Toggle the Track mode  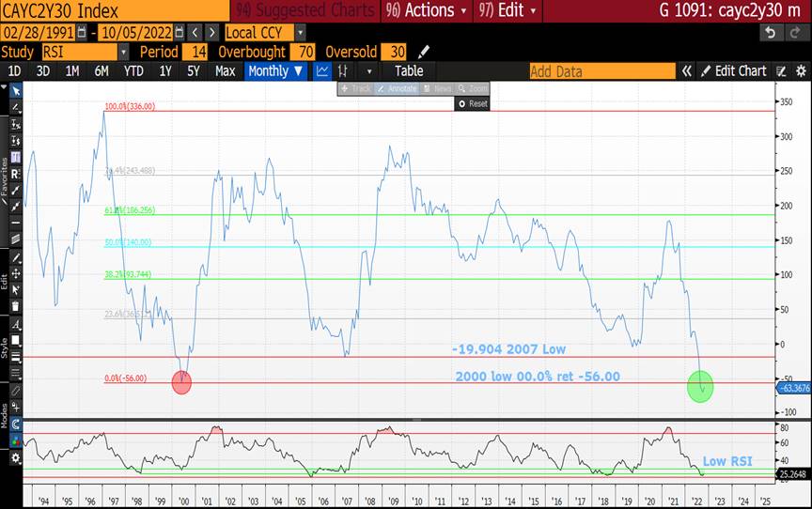point(356,88)
